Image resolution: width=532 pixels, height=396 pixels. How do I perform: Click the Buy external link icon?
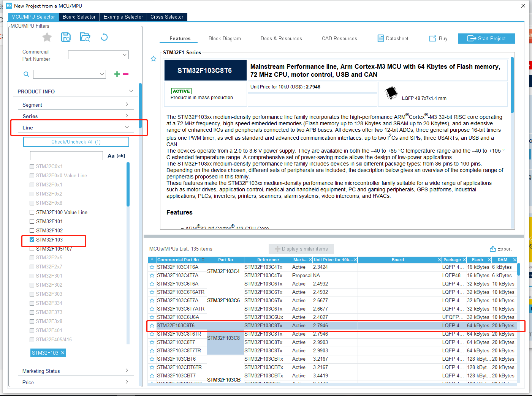[433, 38]
